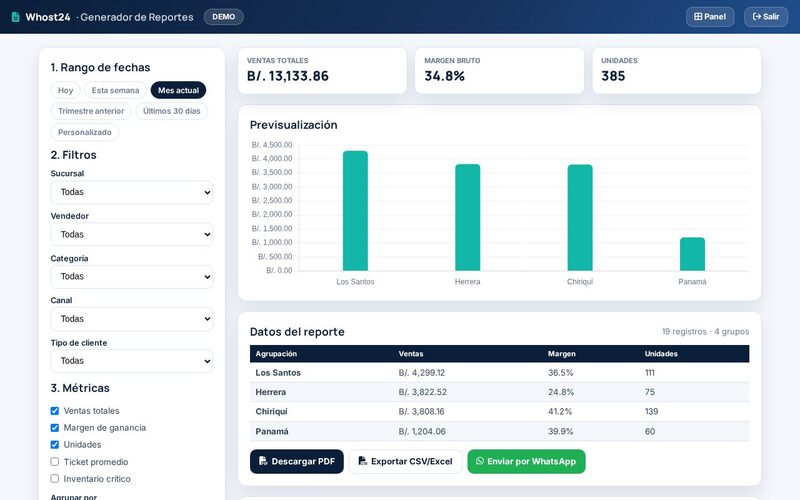
Task: Click the B/. 3,822.52 sales cell
Action: pyautogui.click(x=422, y=392)
